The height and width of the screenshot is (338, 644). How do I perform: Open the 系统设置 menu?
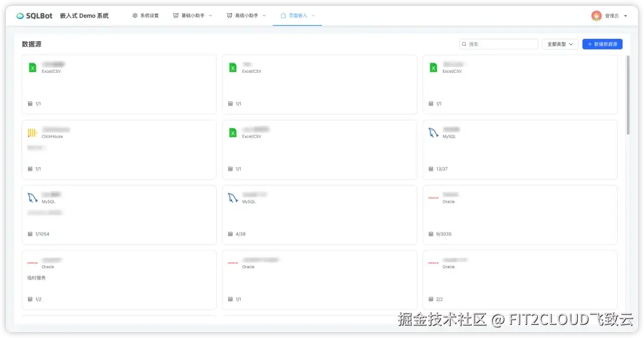click(x=145, y=15)
